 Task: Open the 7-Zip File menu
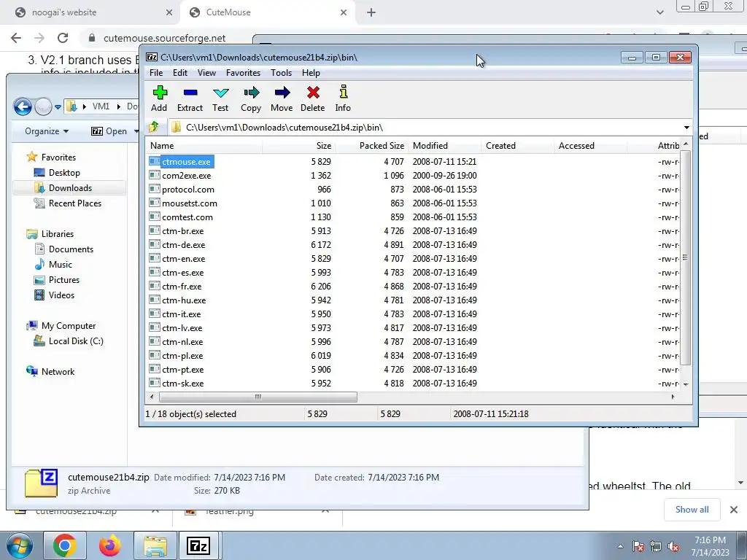[x=156, y=73]
